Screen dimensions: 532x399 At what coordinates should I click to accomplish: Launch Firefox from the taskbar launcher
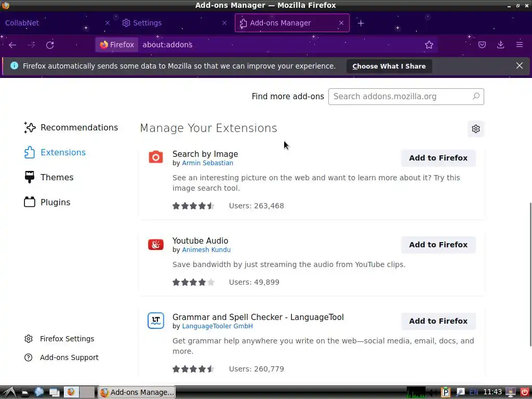coord(71,392)
